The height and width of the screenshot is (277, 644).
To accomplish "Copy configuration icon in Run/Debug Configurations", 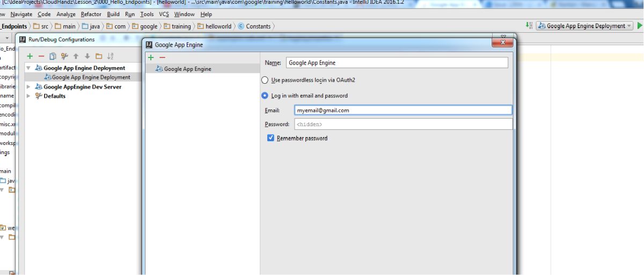I will (x=53, y=56).
